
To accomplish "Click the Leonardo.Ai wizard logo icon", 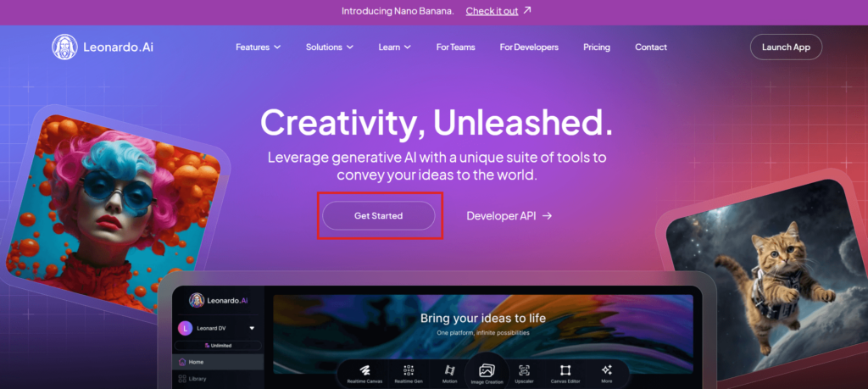I will click(x=64, y=47).
